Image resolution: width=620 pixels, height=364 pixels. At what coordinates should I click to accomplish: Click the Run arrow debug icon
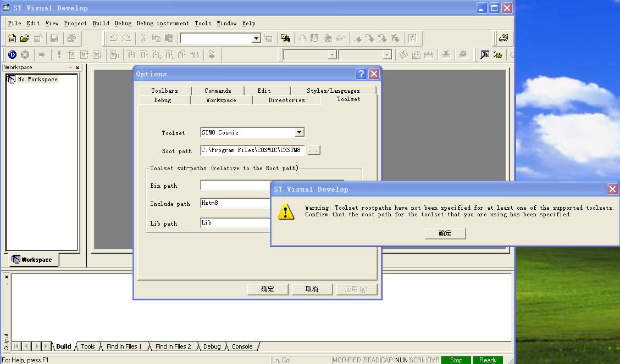tap(42, 54)
